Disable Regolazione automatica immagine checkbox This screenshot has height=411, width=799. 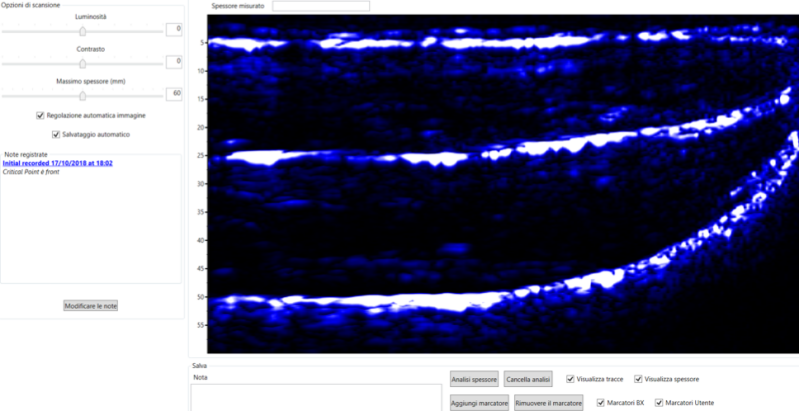pyautogui.click(x=40, y=115)
